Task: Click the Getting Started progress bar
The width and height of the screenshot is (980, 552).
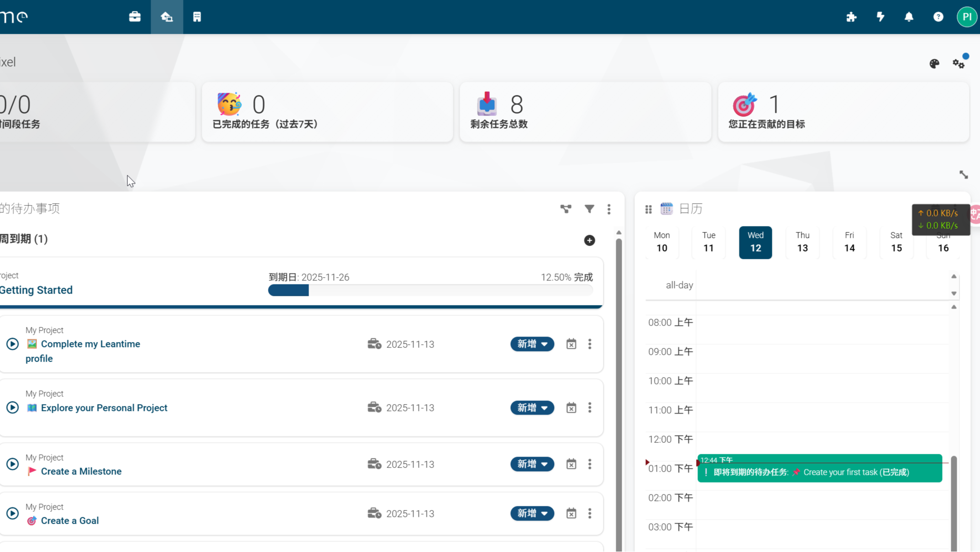Action: (430, 290)
